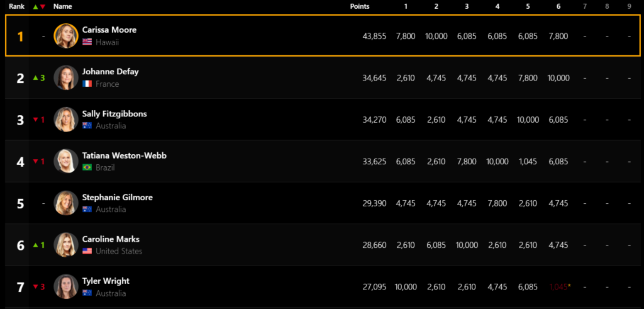Click the rank change arrows header icon
644x309 pixels.
click(39, 6)
